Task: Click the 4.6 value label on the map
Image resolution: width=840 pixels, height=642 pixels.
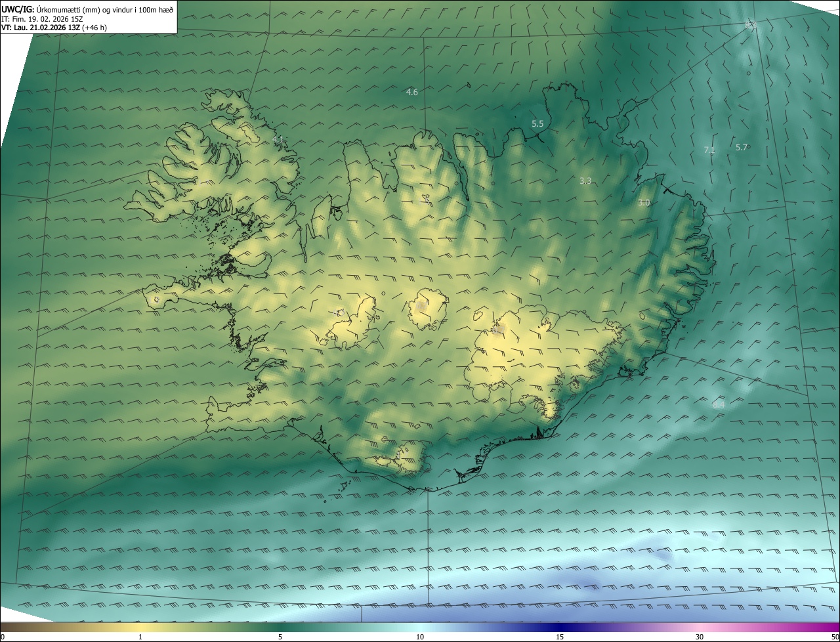Action: click(x=412, y=93)
